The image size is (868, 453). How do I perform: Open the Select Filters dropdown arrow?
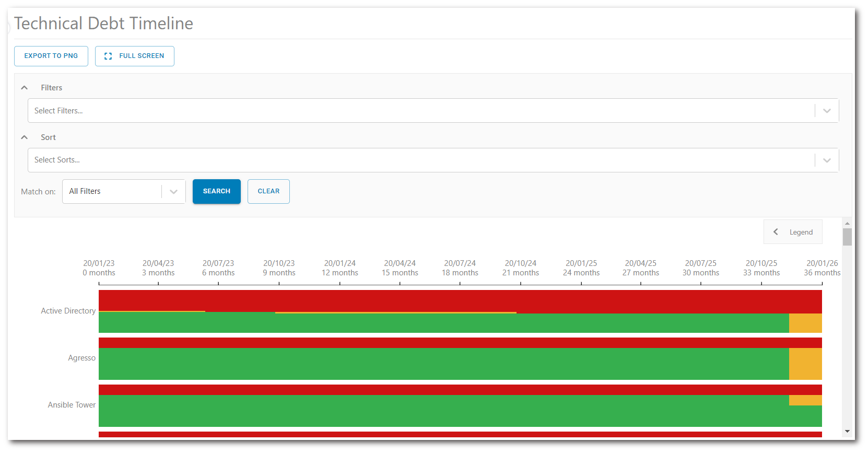point(827,111)
